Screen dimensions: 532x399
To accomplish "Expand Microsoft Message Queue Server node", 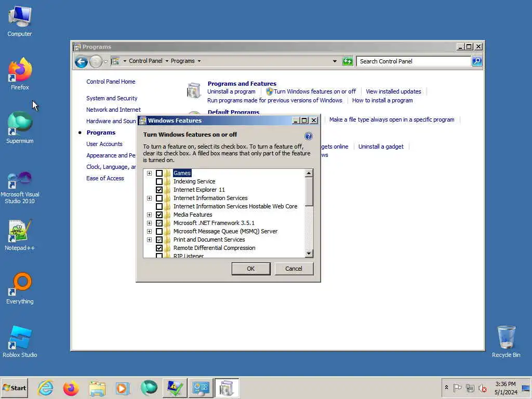I will click(x=149, y=231).
